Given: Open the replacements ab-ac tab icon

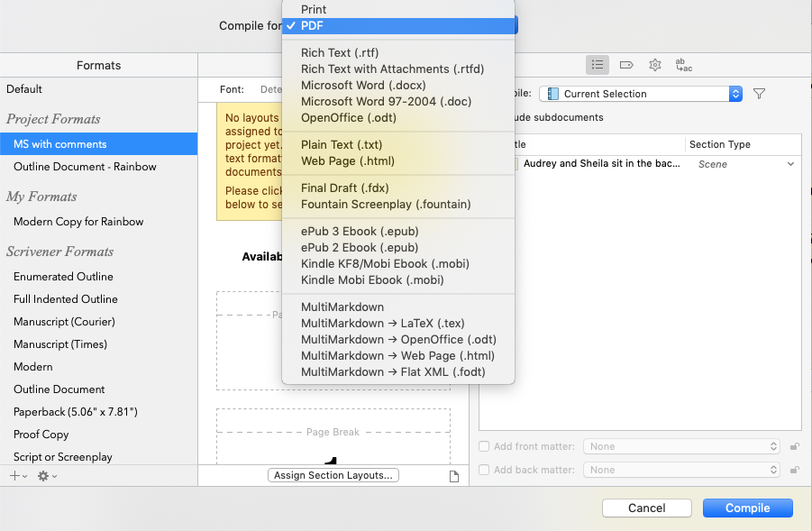Looking at the screenshot, I should pyautogui.click(x=683, y=65).
